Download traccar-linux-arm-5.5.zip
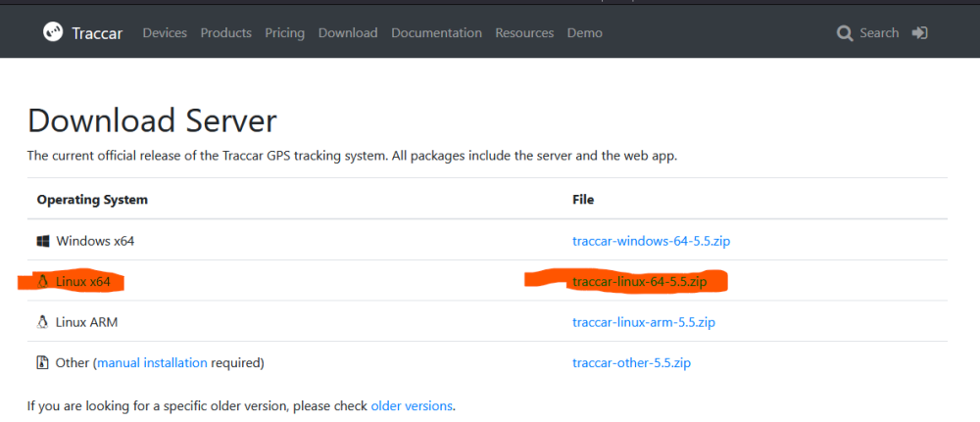The height and width of the screenshot is (422, 980). point(644,323)
